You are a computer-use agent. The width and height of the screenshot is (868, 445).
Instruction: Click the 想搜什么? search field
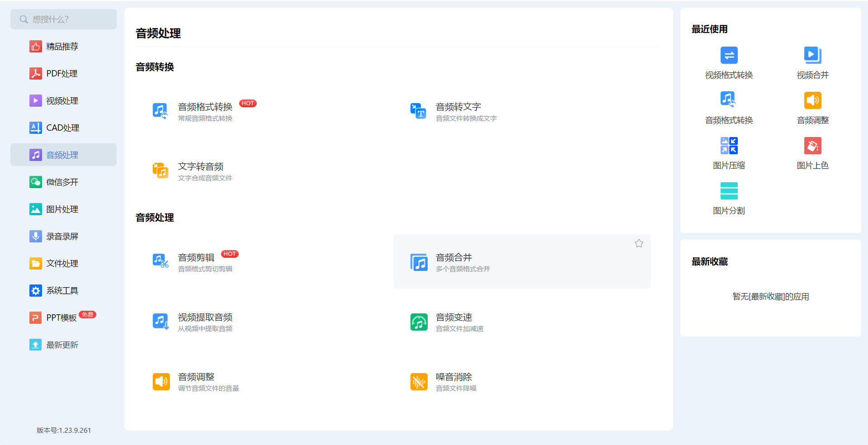(x=63, y=19)
